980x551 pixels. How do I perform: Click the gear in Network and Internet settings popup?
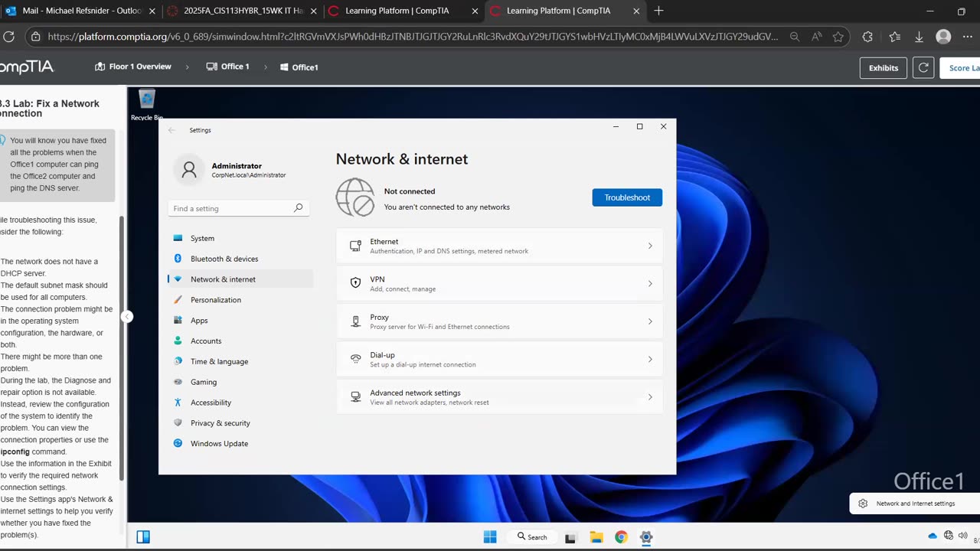(863, 504)
